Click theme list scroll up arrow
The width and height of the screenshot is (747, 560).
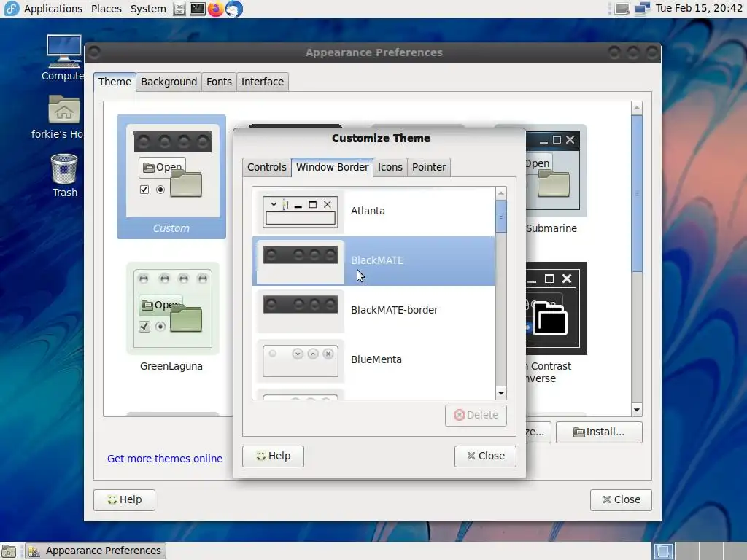[x=637, y=108]
